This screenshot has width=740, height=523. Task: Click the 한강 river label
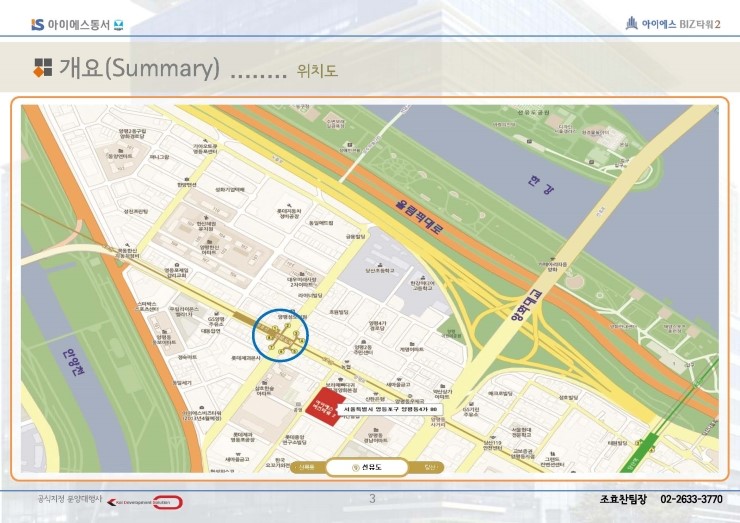[541, 185]
